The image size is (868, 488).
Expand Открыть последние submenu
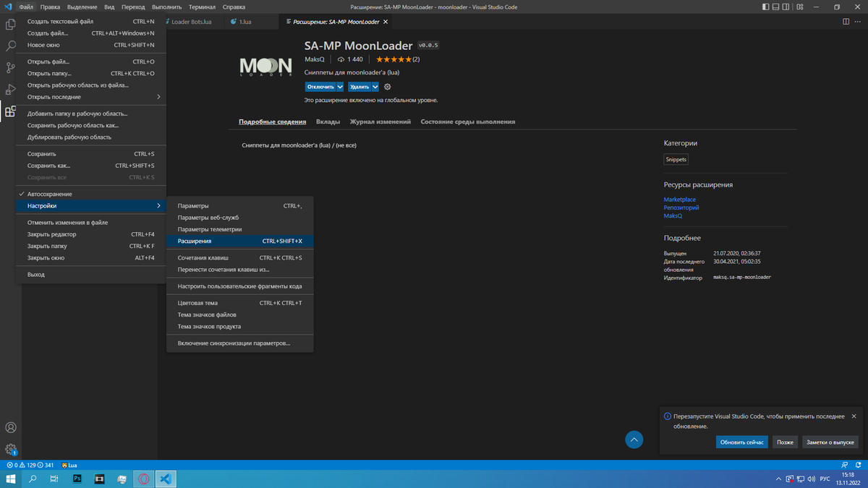91,97
